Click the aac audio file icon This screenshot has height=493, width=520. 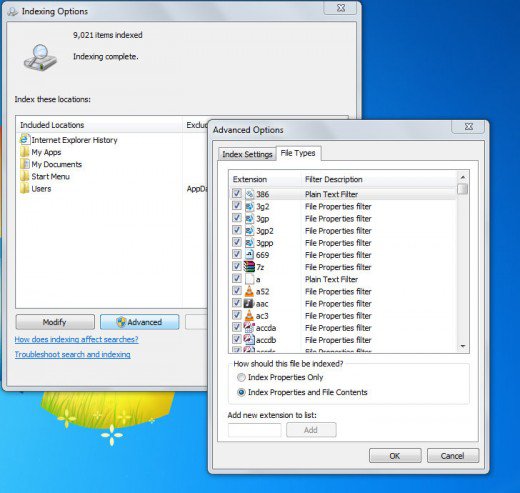tap(249, 303)
